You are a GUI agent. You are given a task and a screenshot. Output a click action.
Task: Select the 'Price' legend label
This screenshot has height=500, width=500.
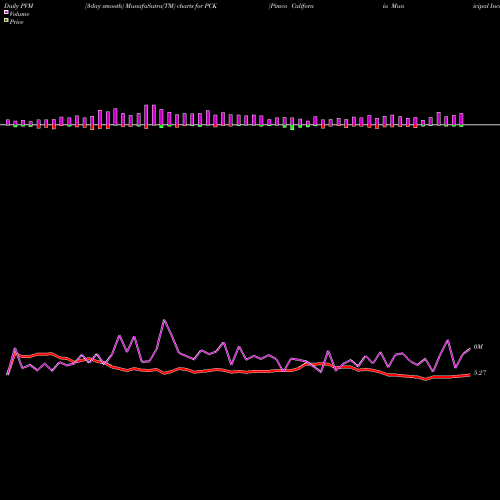pyautogui.click(x=16, y=22)
